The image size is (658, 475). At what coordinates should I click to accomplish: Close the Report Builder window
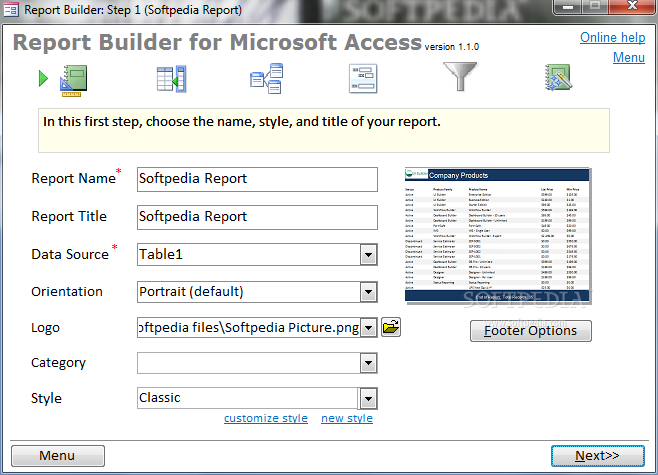tap(632, 6)
